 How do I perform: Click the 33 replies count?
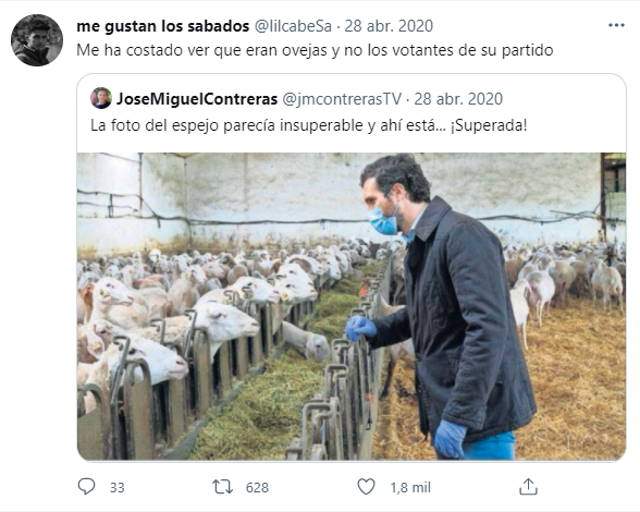pyautogui.click(x=117, y=488)
